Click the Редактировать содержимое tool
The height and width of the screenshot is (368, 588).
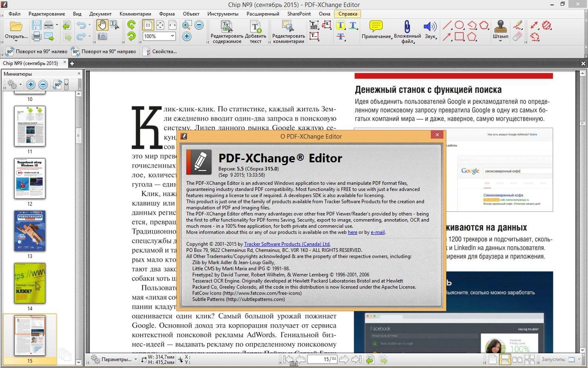227,32
